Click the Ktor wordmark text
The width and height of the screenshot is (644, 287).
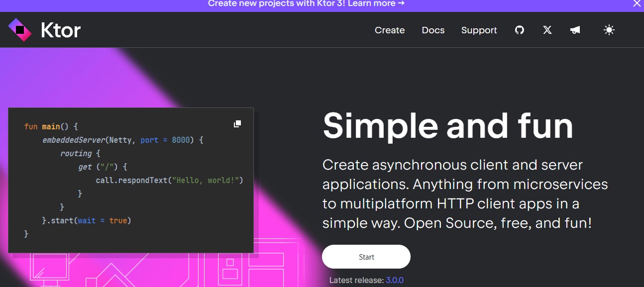(x=60, y=30)
